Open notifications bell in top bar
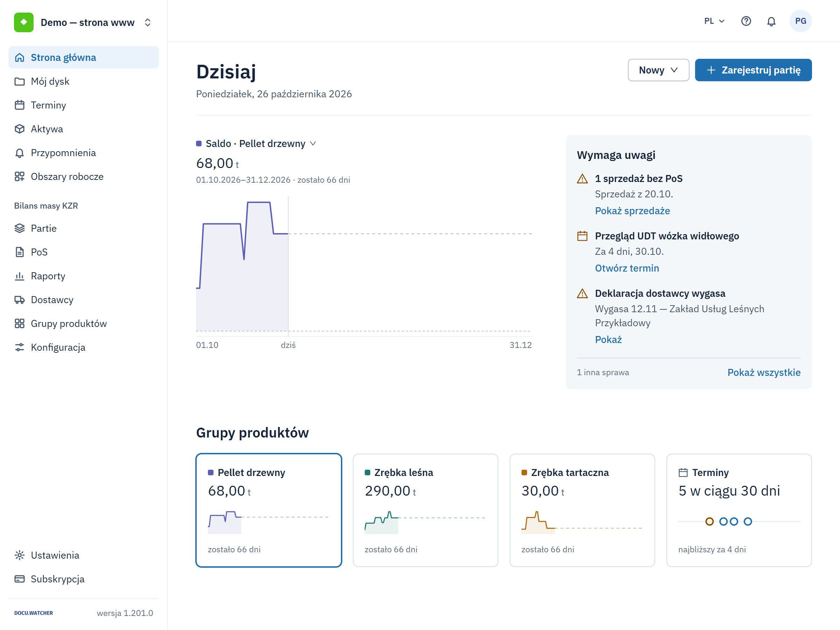 pos(771,21)
